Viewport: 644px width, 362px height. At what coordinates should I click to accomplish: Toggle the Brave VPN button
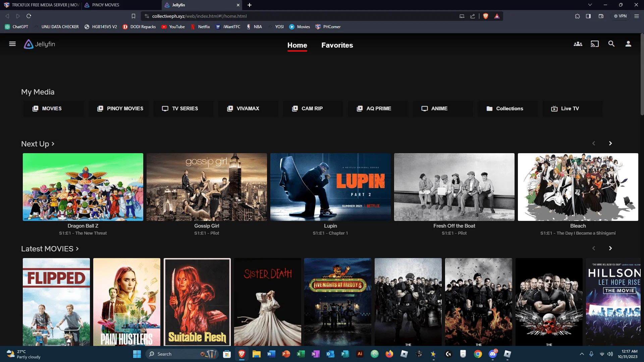pyautogui.click(x=620, y=16)
